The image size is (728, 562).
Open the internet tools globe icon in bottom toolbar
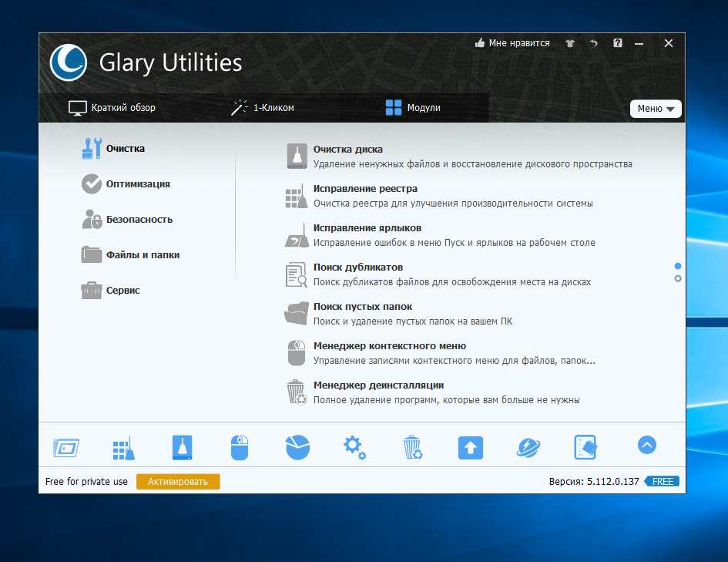[528, 446]
